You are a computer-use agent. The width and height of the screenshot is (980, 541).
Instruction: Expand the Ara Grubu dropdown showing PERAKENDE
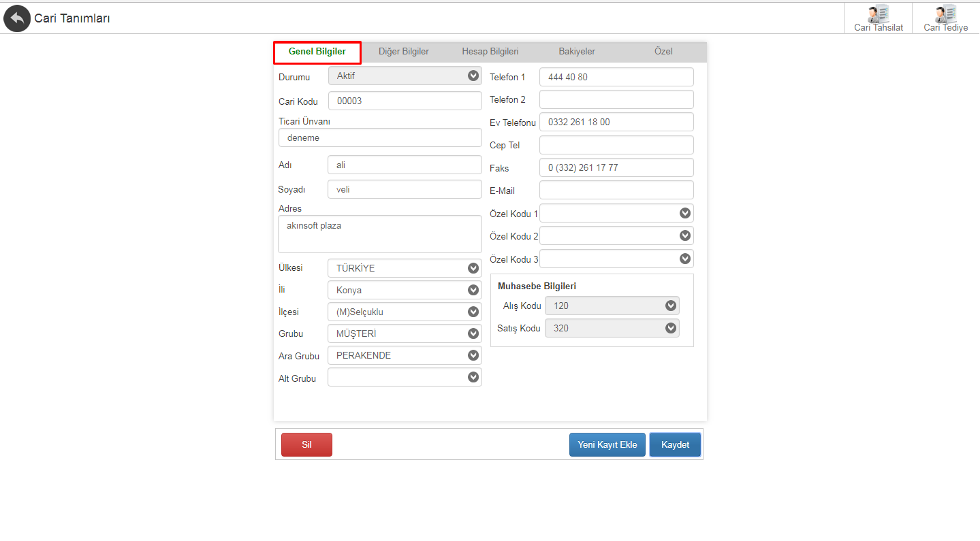pos(405,355)
